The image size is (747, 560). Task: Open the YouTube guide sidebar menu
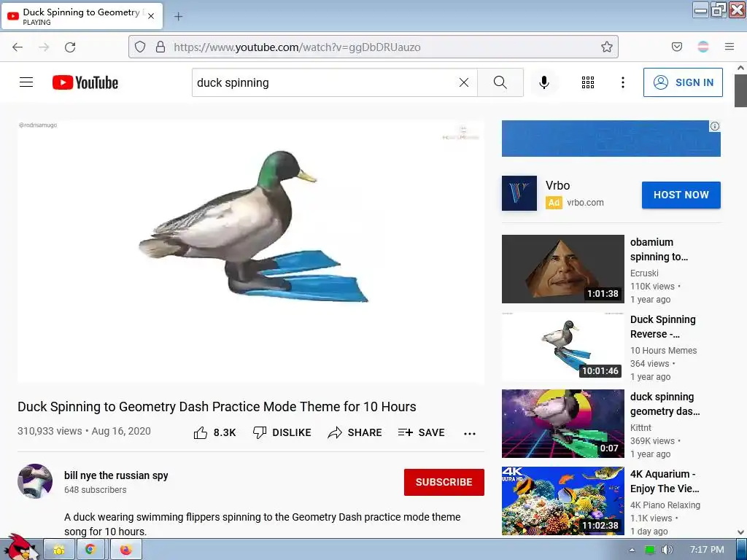coord(26,82)
